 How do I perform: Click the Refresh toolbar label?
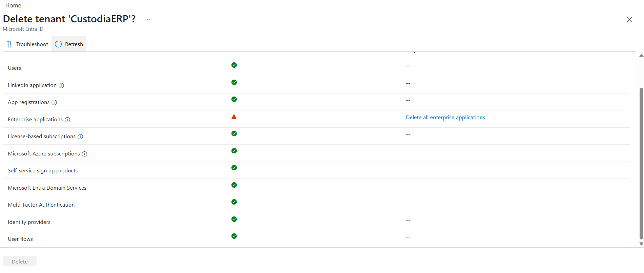pos(74,44)
